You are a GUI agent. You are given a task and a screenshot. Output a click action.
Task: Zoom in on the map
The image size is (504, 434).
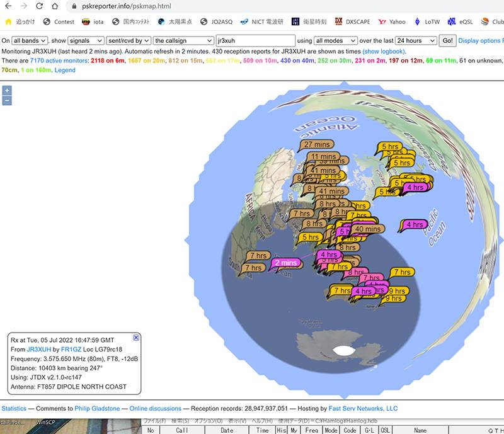click(7, 90)
